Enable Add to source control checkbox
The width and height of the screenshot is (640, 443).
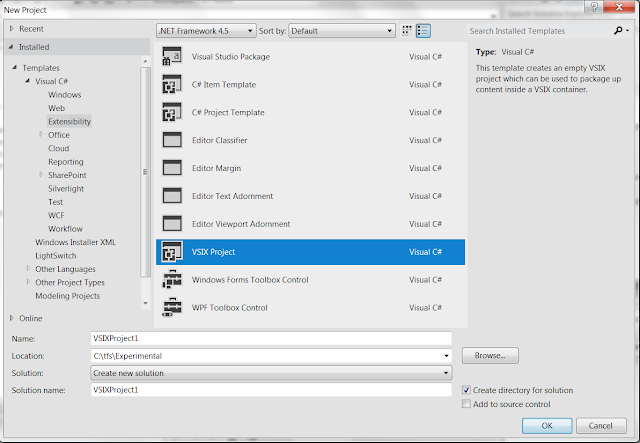466,404
